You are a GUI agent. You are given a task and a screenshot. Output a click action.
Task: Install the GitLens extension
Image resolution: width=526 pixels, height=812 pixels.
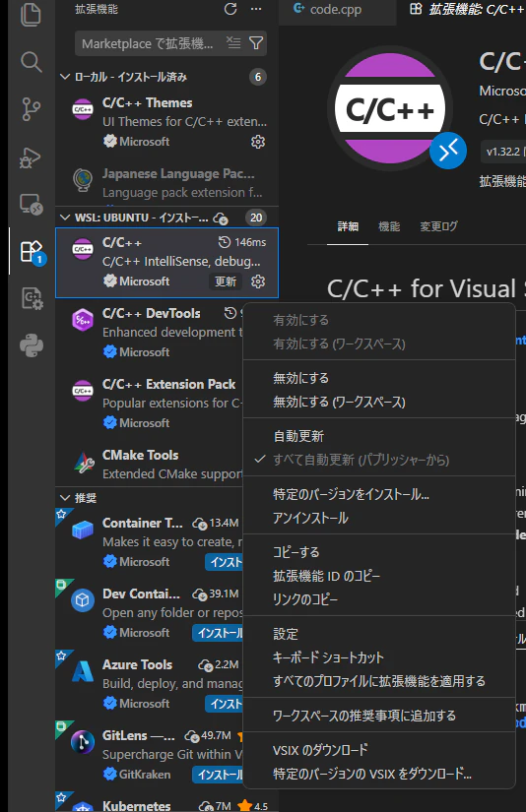[x=218, y=775]
